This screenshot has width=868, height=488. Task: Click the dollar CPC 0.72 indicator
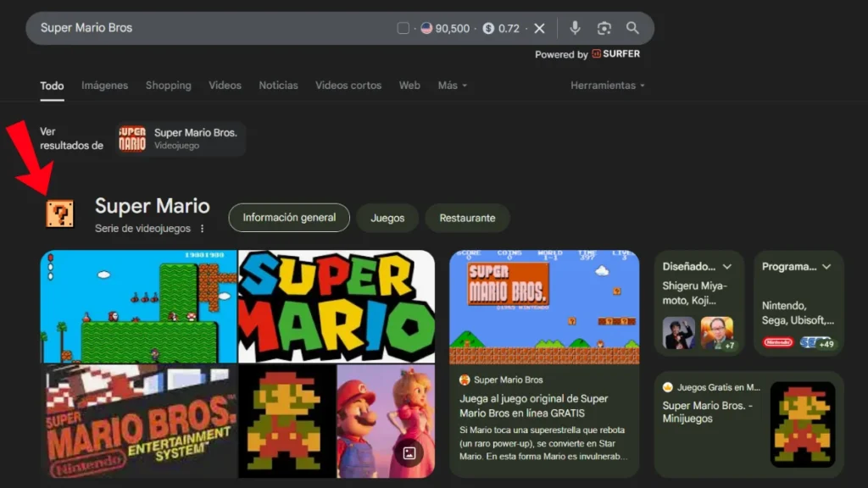(501, 28)
